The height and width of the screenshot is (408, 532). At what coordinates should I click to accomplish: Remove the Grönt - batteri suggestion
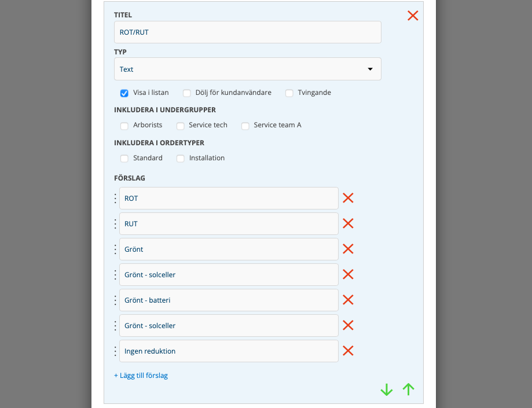(x=348, y=300)
